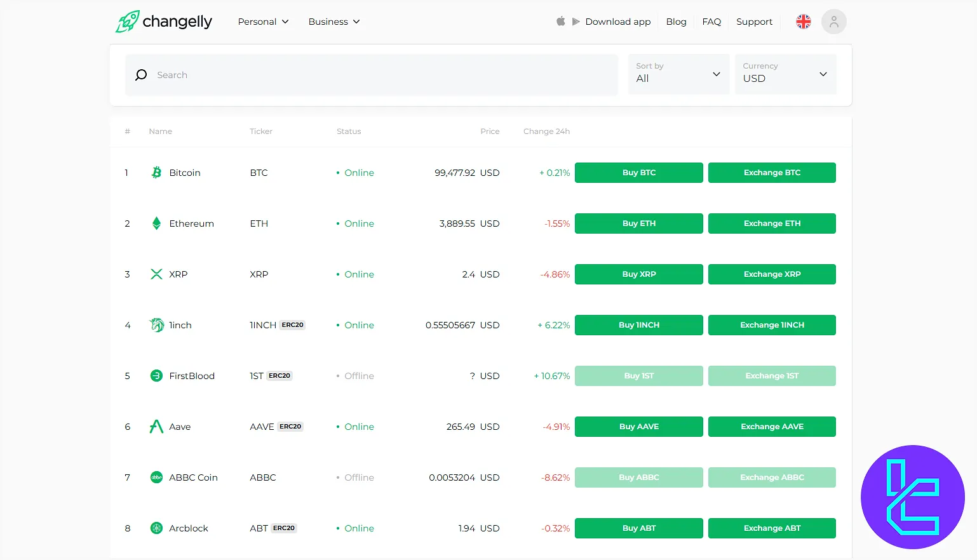The width and height of the screenshot is (977, 560).
Task: Click the ABBC Coin icon
Action: [156, 477]
